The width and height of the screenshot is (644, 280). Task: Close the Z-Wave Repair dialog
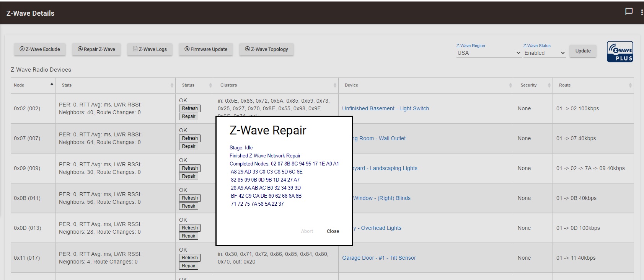tap(333, 231)
